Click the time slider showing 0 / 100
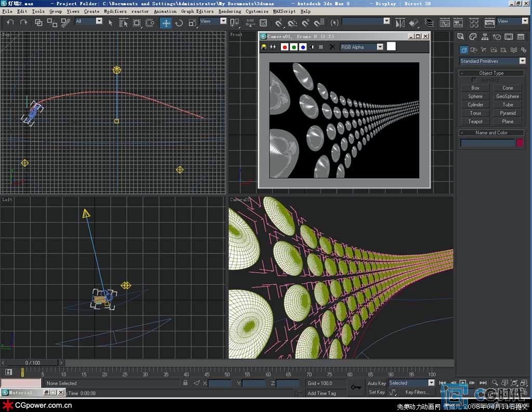 click(33, 363)
